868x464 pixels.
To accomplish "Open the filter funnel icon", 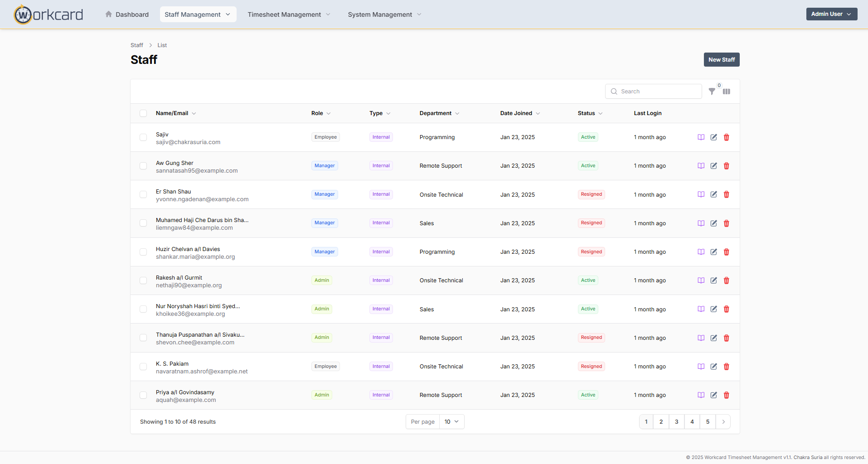I will pos(712,92).
